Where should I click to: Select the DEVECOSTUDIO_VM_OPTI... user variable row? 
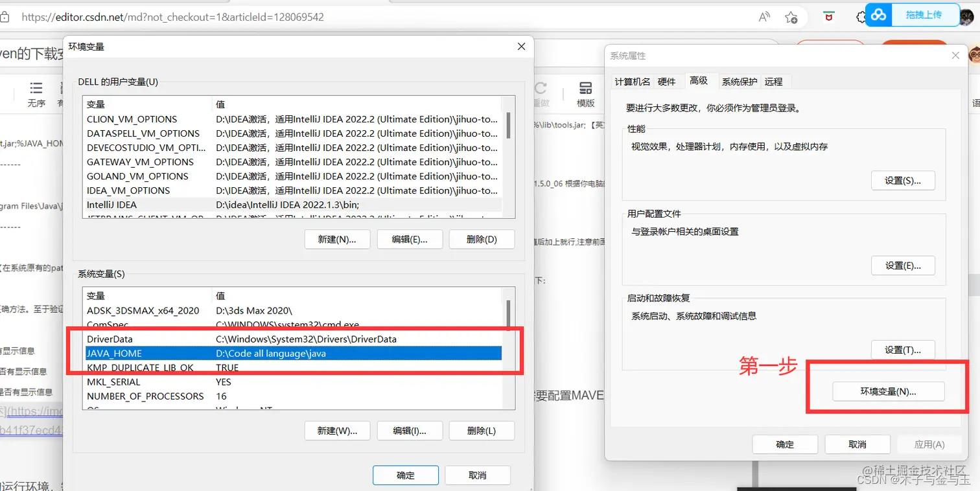coord(293,148)
